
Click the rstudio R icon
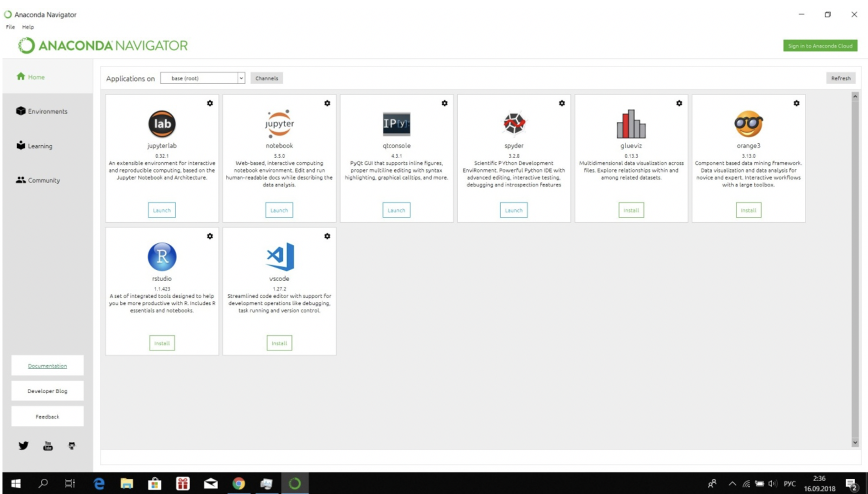162,256
